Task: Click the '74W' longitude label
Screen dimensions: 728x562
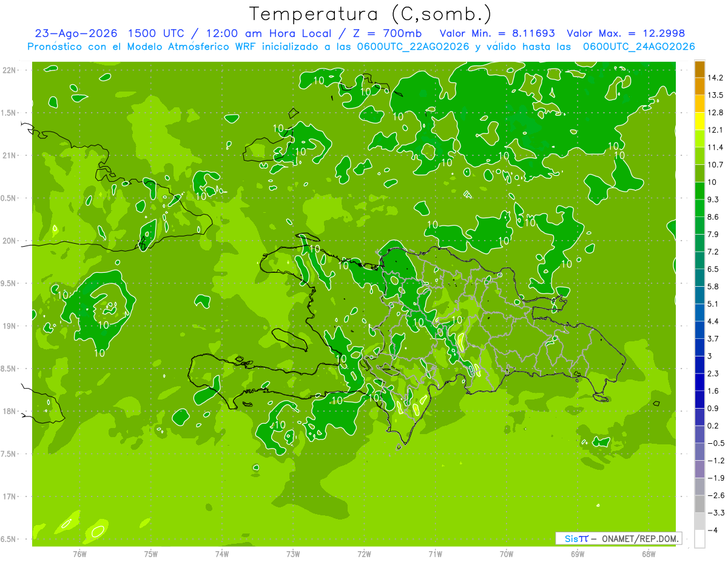Action: [222, 554]
